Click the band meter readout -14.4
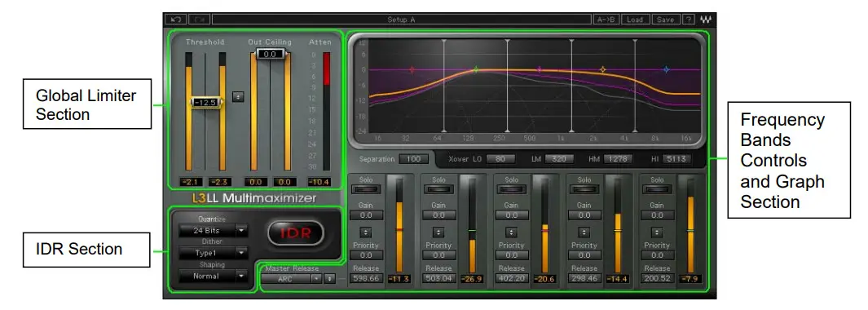 pyautogui.click(x=617, y=279)
